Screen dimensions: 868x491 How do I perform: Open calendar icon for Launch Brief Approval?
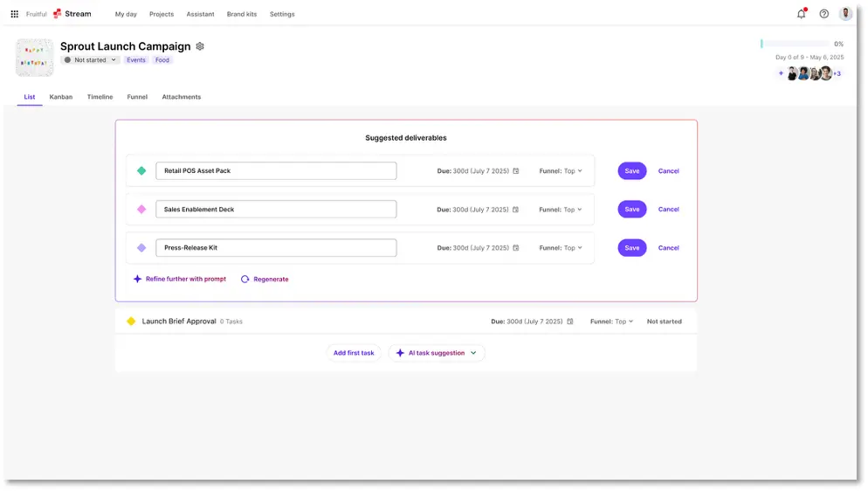[x=569, y=322]
